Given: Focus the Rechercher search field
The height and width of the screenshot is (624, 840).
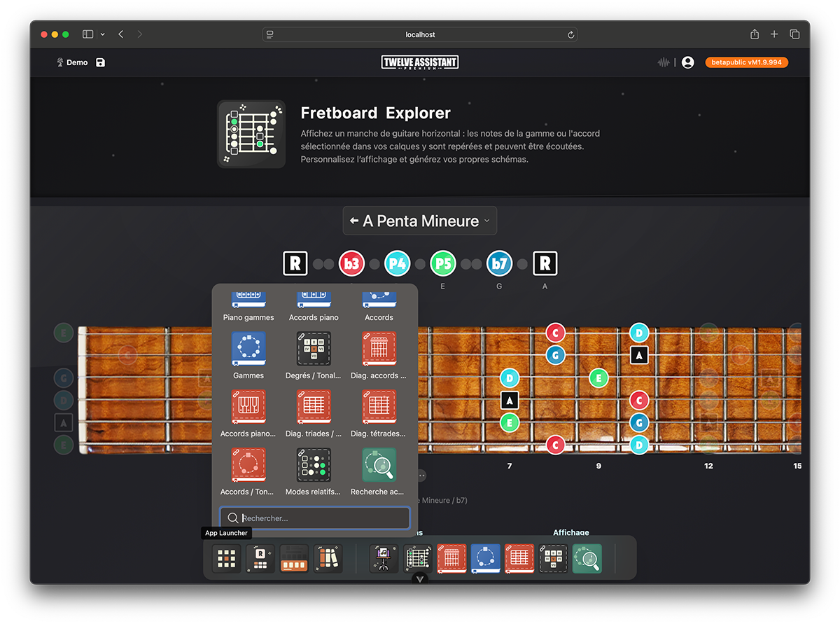Looking at the screenshot, I should point(315,518).
